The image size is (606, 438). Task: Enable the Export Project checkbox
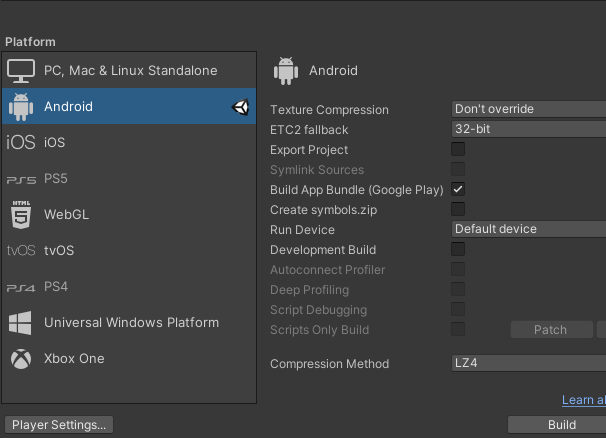pyautogui.click(x=458, y=149)
